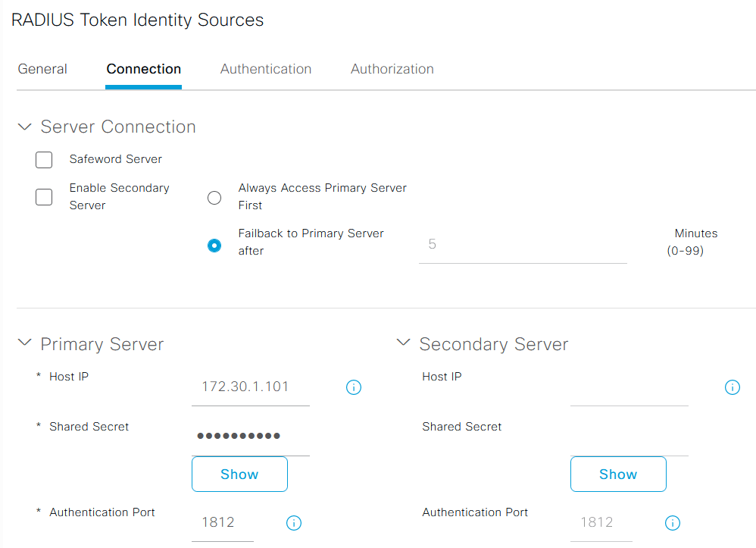Collapse the Server Connection section
The image size is (756, 548).
[x=25, y=127]
